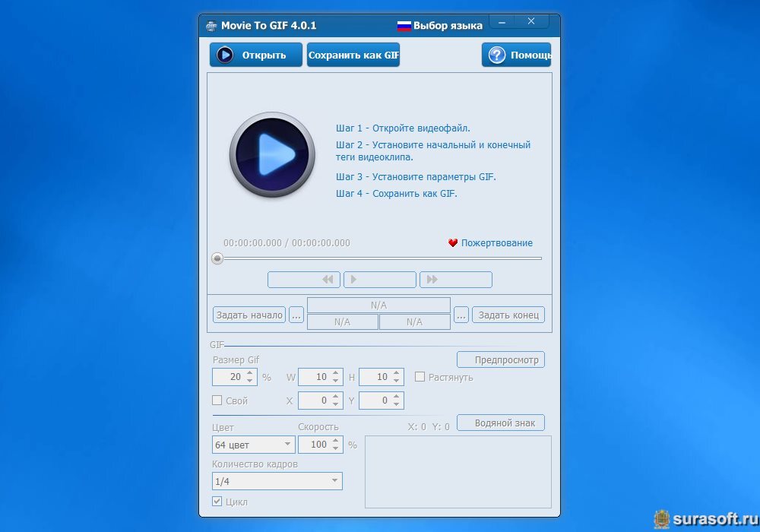Image resolution: width=760 pixels, height=532 pixels.
Task: Uncheck the Цикл loop checkbox
Action: [217, 501]
